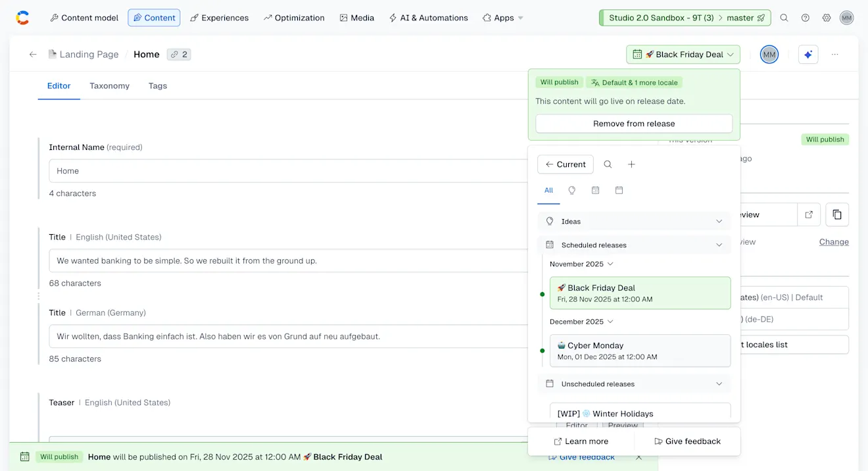Open the Content model menu item
Image resolution: width=868 pixels, height=471 pixels.
[x=84, y=18]
